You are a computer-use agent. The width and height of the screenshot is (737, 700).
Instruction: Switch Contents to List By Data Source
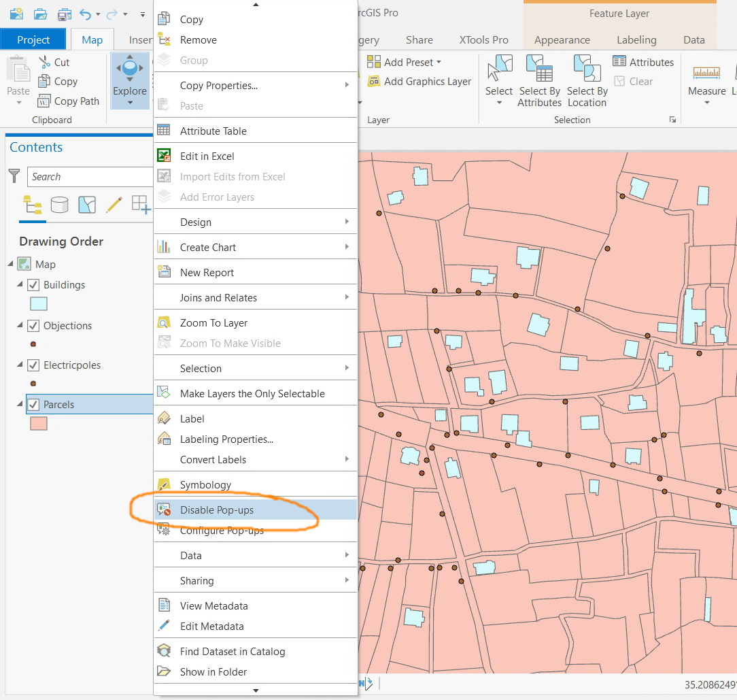59,205
